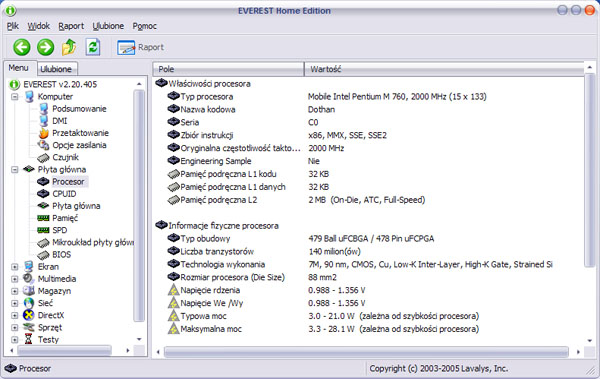This screenshot has width=600, height=379.
Task: Expand the Testy tree branch
Action: [15, 340]
